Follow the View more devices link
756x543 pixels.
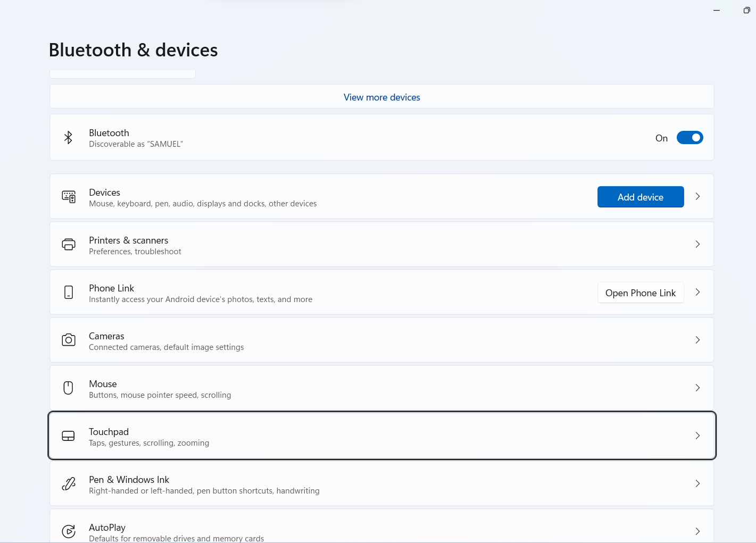point(382,97)
